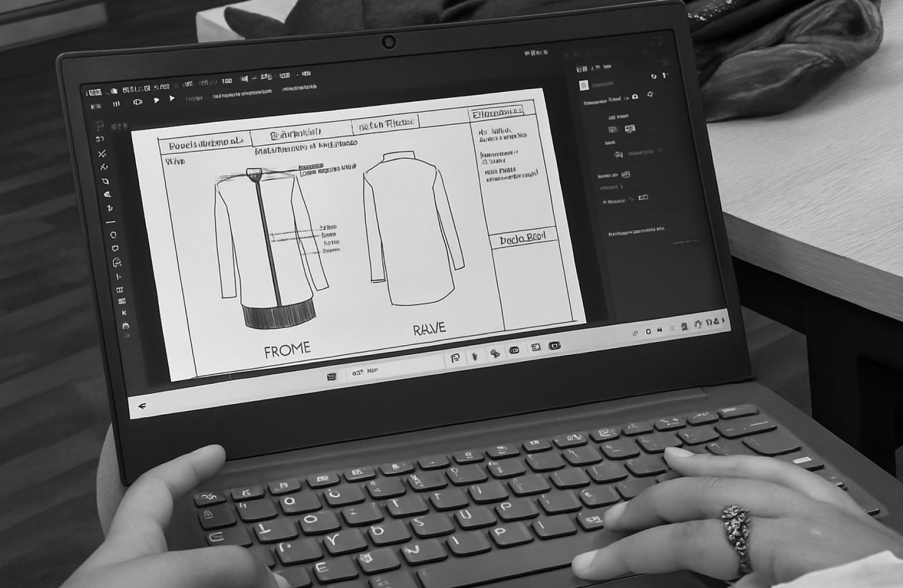Open the first pinned app on taskbar
Screen dimensions: 903x588
455,358
